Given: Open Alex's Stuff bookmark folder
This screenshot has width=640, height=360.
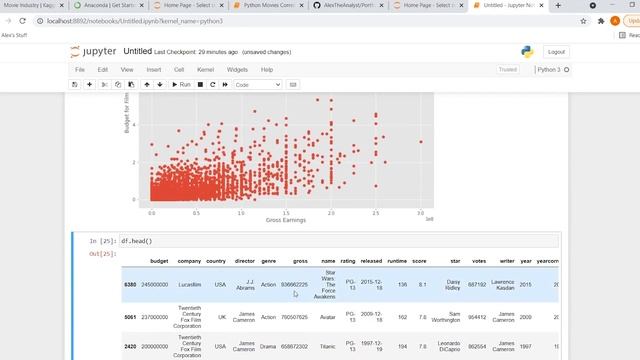Looking at the screenshot, I should click(x=14, y=36).
